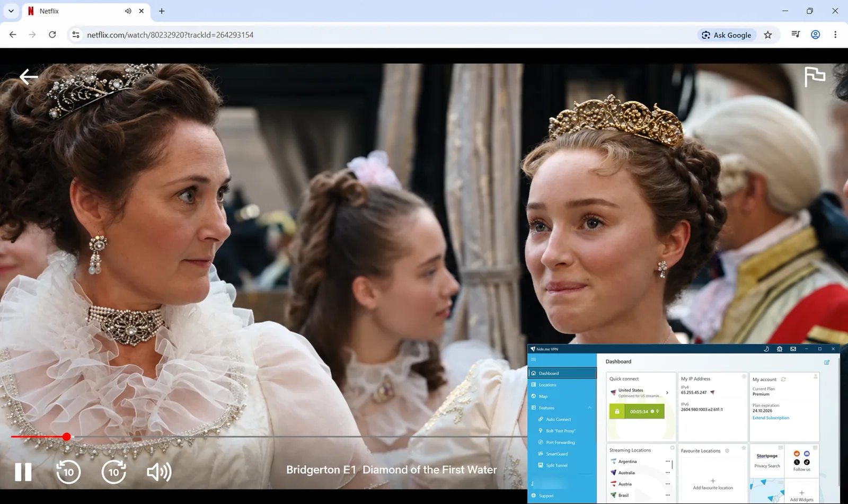848x504 pixels.
Task: Open Auto Connect feature
Action: [559, 419]
